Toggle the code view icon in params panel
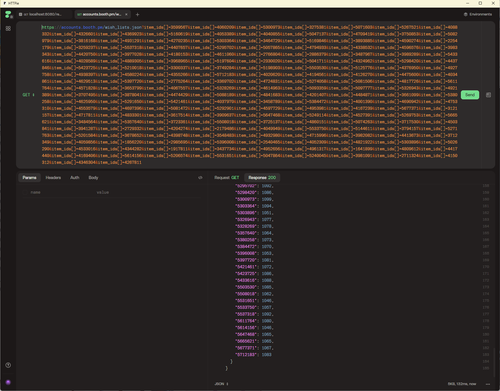Screen dimensions: 500x391 coord(200,178)
